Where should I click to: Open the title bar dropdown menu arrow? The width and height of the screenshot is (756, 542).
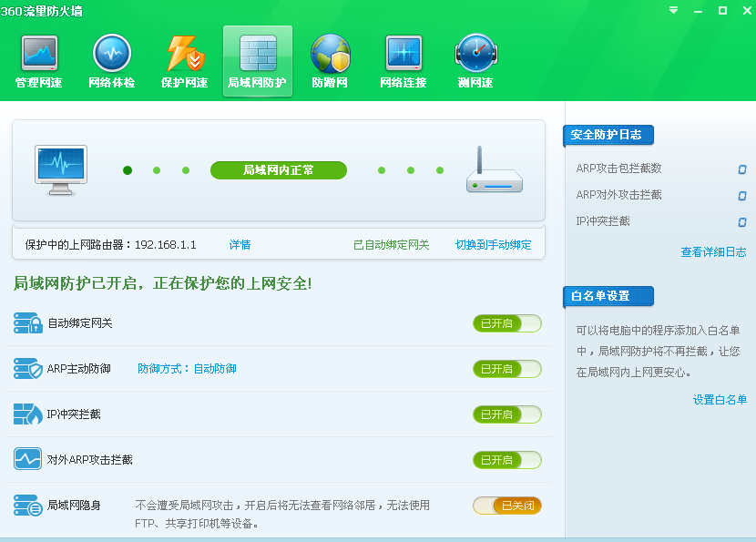click(673, 10)
